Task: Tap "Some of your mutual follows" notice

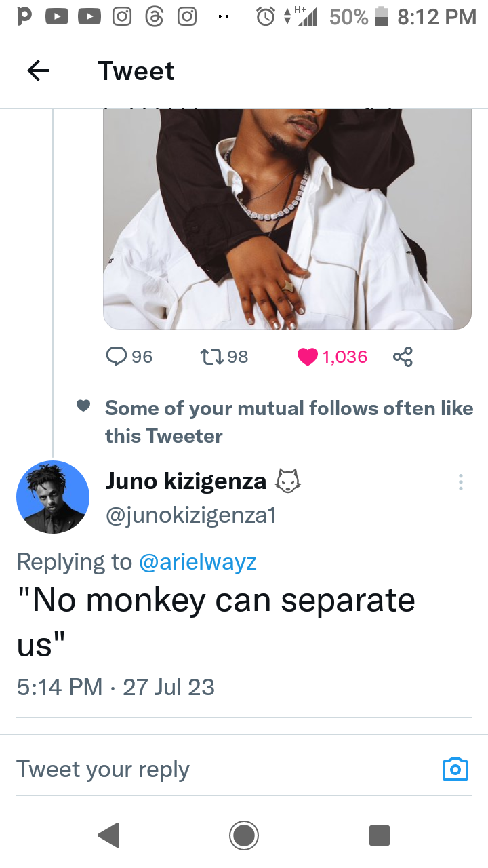Action: pos(289,422)
